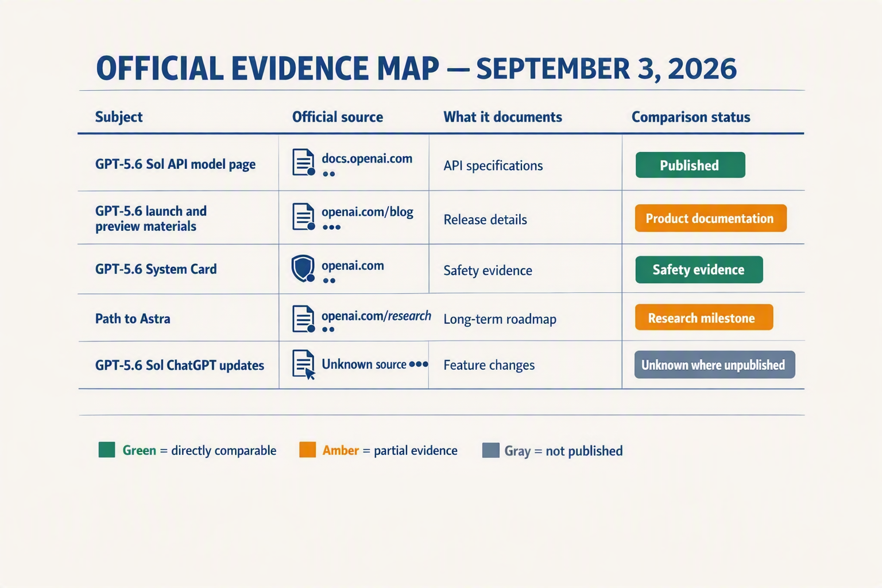Click the Unknown source text

click(x=364, y=364)
